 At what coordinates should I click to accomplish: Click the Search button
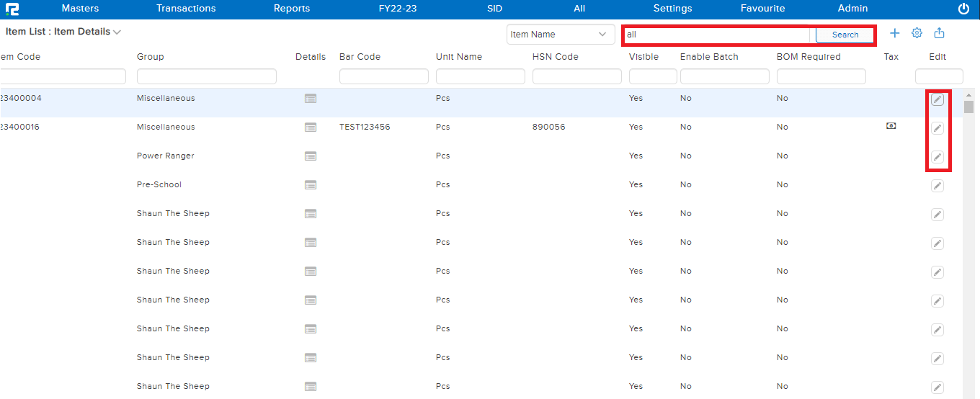[x=845, y=35]
